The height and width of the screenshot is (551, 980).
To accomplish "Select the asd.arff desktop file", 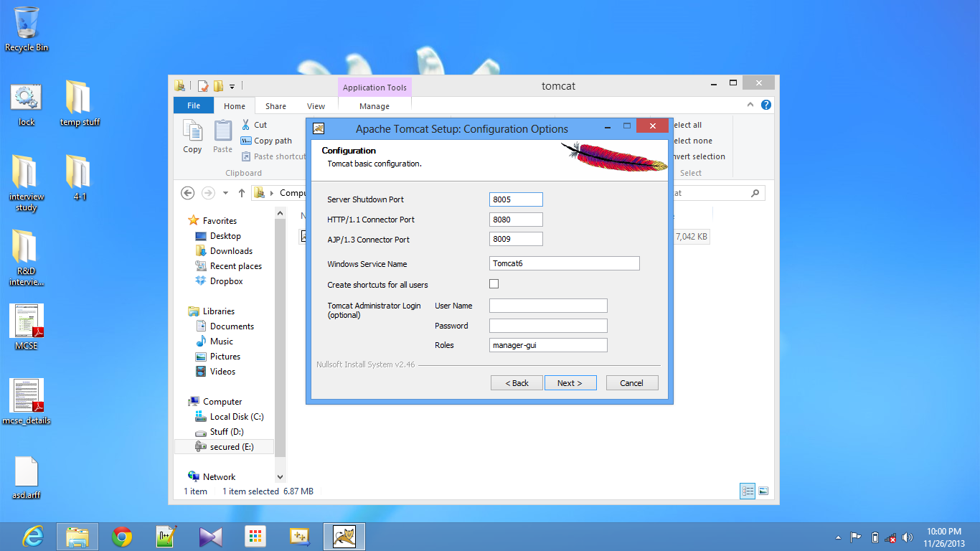I will [x=27, y=478].
